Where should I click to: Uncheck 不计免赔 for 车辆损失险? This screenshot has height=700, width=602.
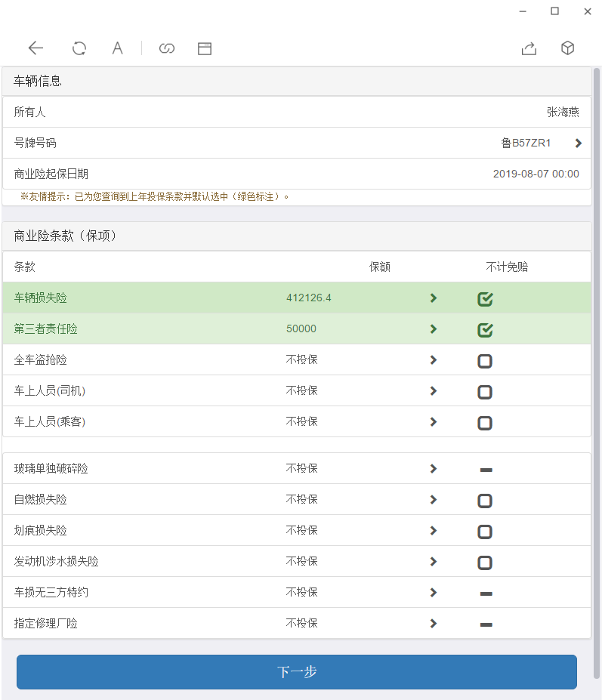pyautogui.click(x=485, y=299)
